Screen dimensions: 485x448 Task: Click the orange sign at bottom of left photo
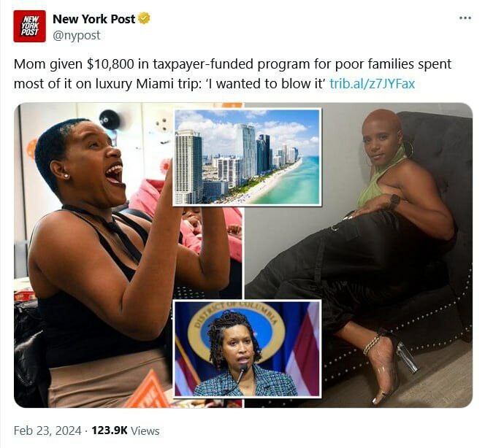click(x=148, y=391)
